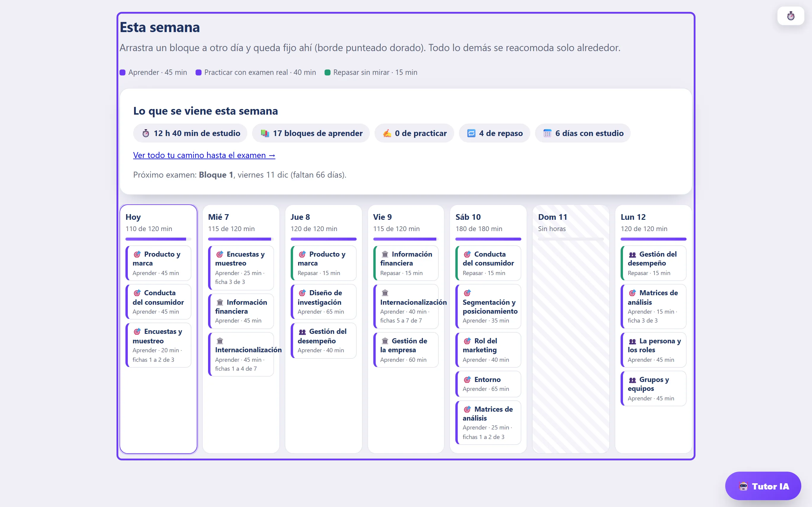Select the 'Grupos y equipos' Aprender block
This screenshot has height=507, width=812.
click(x=653, y=388)
